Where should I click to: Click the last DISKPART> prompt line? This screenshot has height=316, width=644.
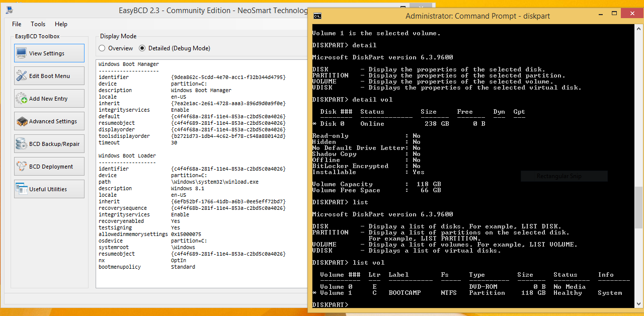pyautogui.click(x=330, y=305)
